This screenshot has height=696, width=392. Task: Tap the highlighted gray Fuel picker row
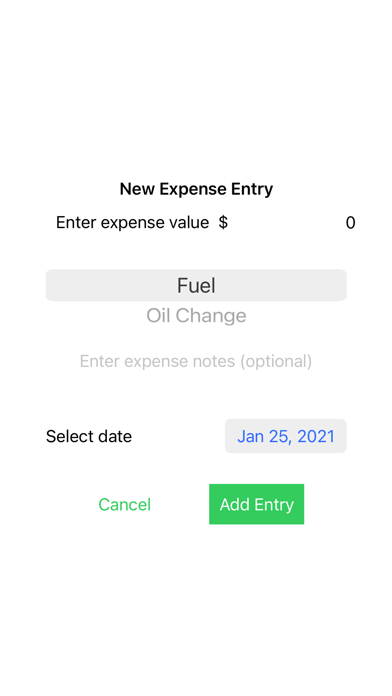pos(196,285)
